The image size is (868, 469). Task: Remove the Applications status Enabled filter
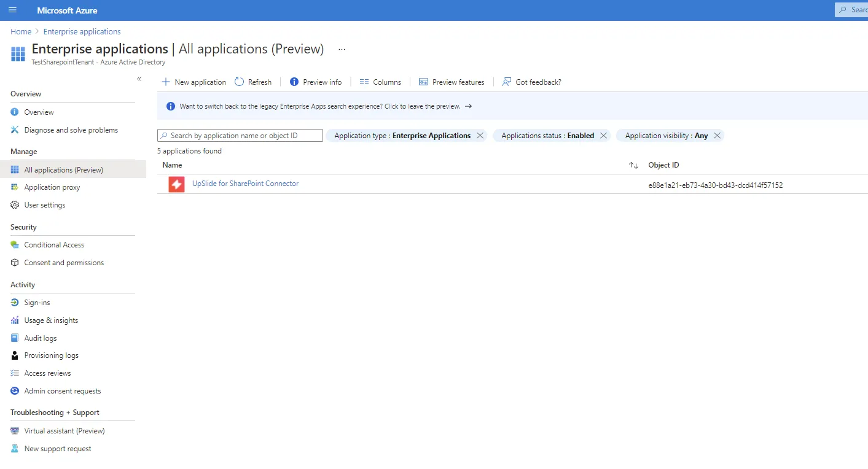click(603, 136)
